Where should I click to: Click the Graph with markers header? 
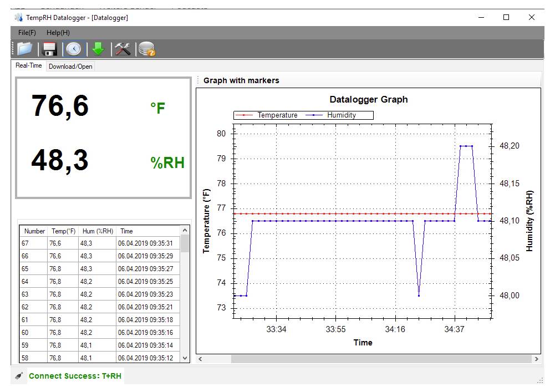tap(241, 80)
